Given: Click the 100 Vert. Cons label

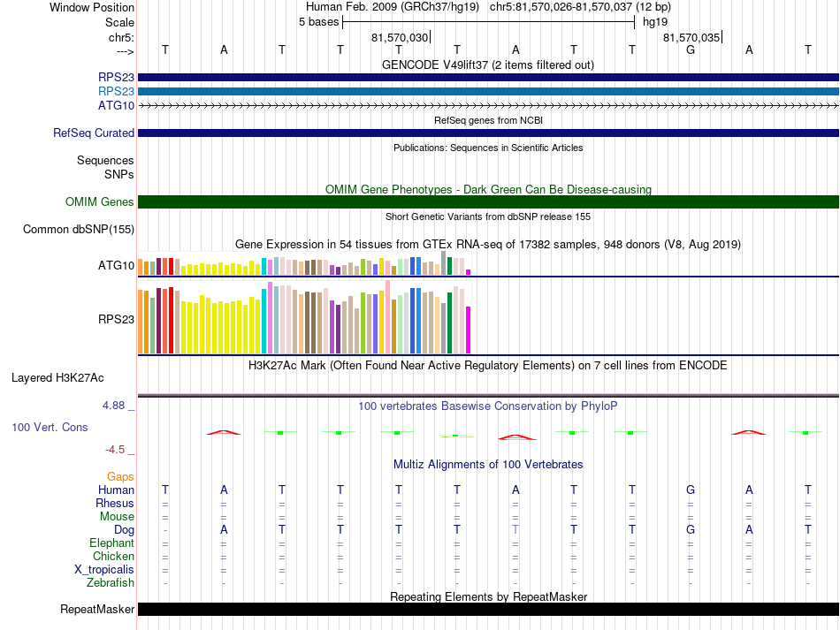Looking at the screenshot, I should click(x=50, y=427).
